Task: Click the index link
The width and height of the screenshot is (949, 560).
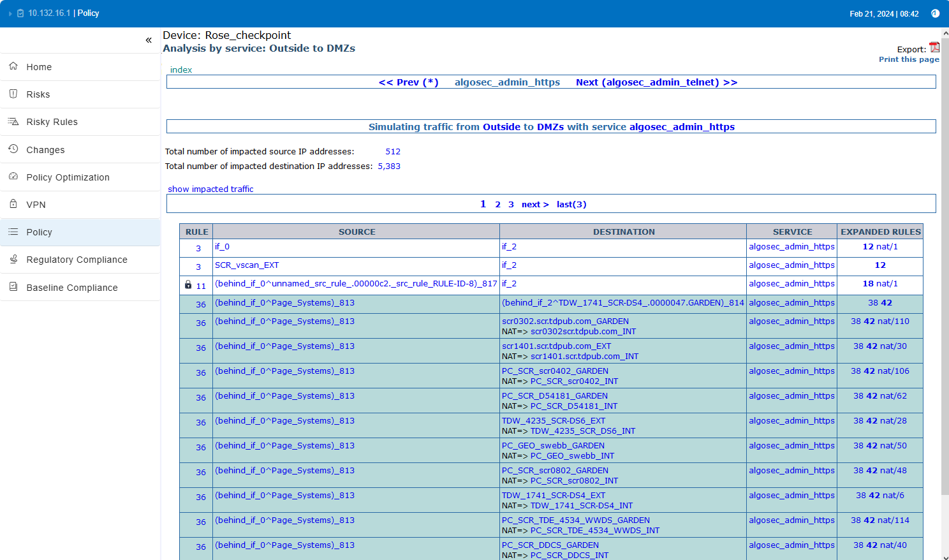Action: click(x=181, y=70)
